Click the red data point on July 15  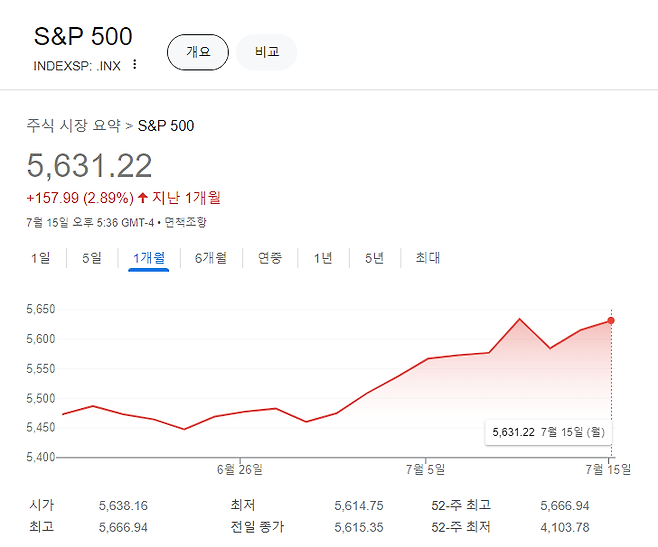(611, 321)
